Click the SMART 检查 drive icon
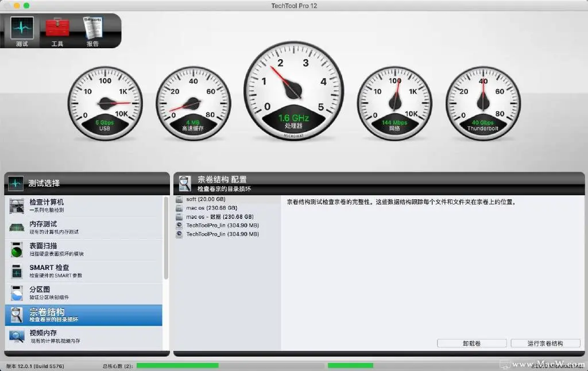 [17, 272]
